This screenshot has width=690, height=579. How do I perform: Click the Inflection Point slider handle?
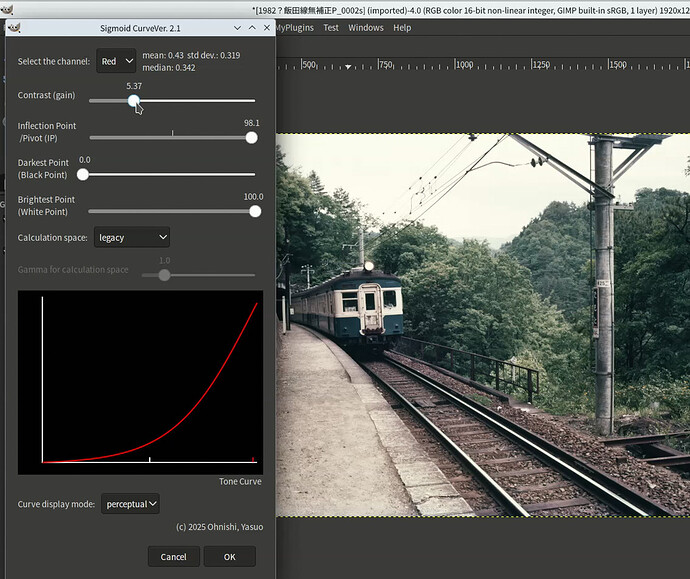[251, 138]
